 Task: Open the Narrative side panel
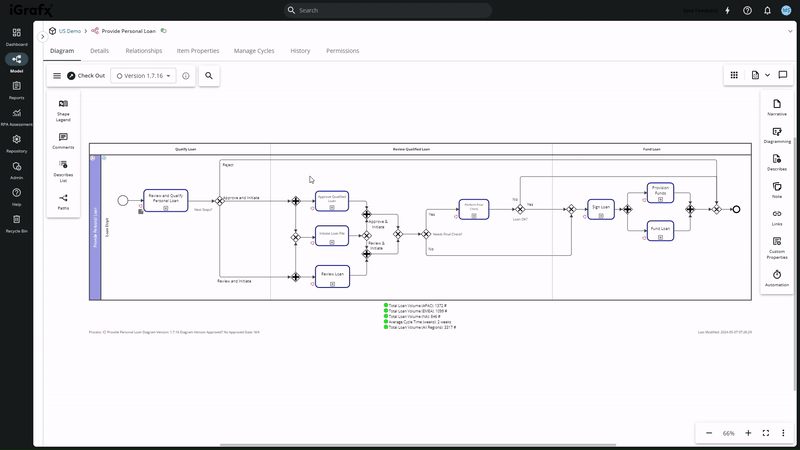tap(776, 106)
